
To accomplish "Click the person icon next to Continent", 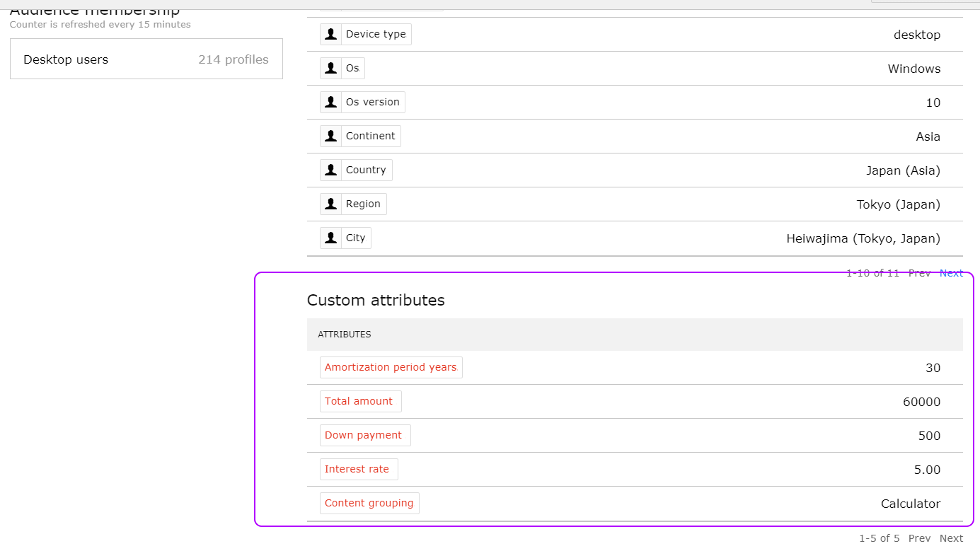I will click(x=330, y=137).
